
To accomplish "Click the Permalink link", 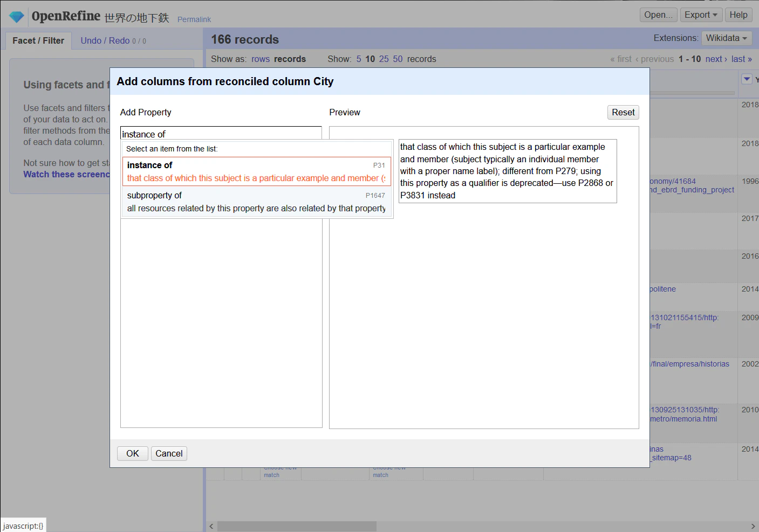I will (x=194, y=19).
